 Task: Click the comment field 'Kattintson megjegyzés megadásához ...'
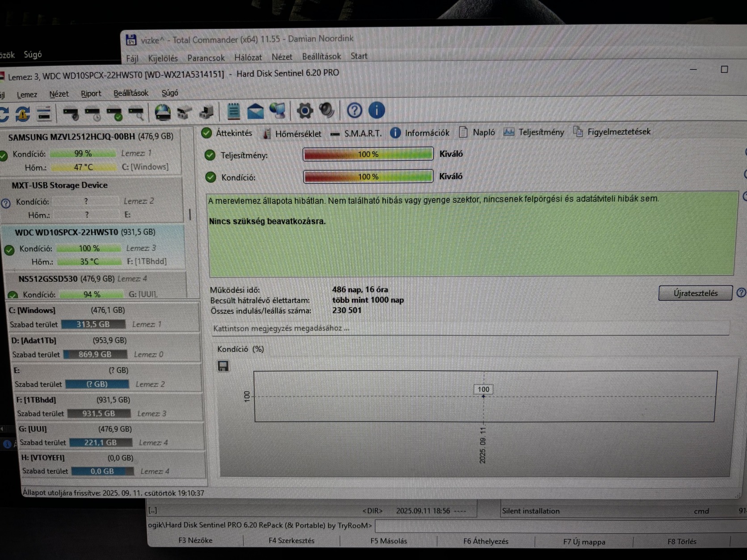pyautogui.click(x=470, y=328)
